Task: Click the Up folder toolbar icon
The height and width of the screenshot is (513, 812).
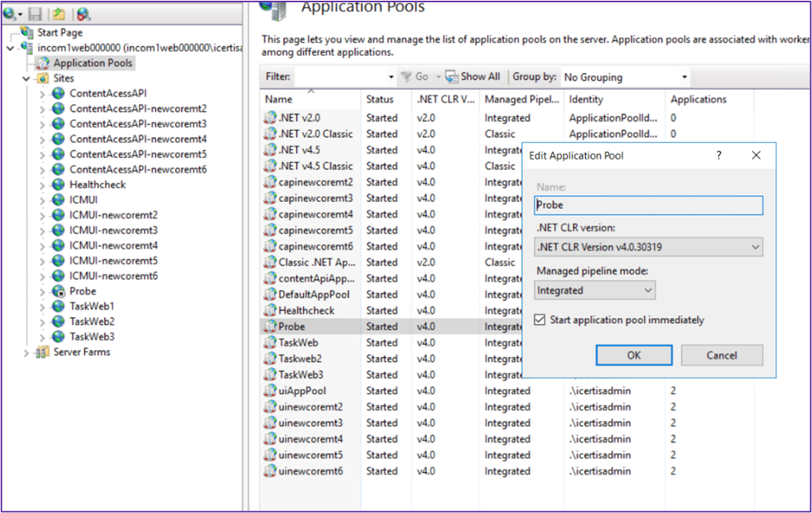Action: coord(58,14)
